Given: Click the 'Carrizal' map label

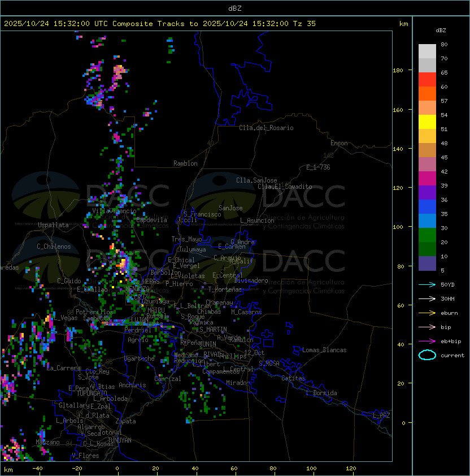Looking at the screenshot, I should coord(168,379).
